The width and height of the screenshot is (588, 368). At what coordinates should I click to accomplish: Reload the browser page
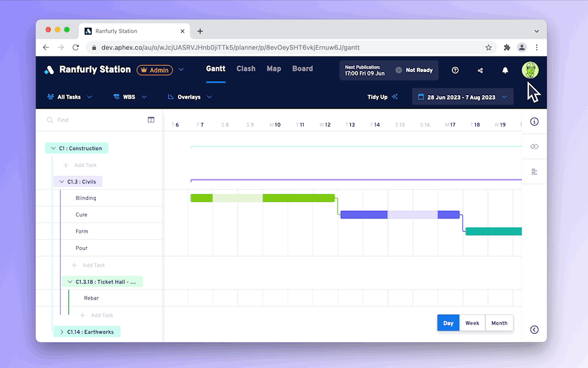pyautogui.click(x=75, y=48)
